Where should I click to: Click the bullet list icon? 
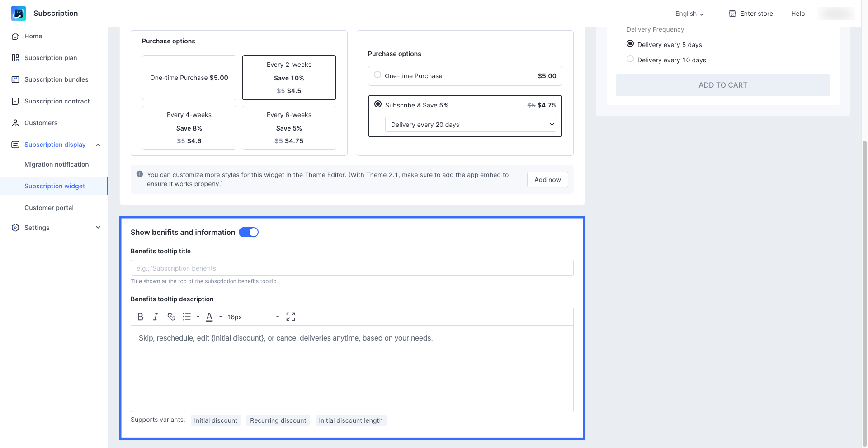coord(187,317)
